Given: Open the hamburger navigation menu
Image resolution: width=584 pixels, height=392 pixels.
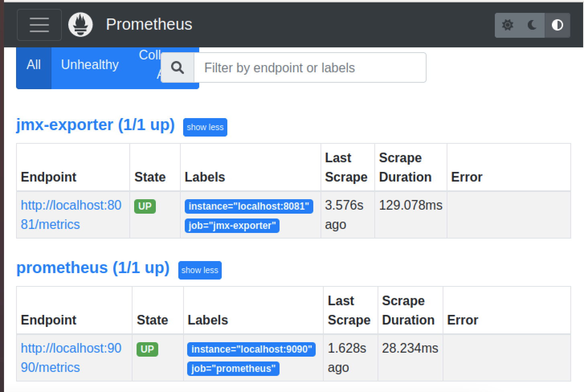Looking at the screenshot, I should pos(39,24).
